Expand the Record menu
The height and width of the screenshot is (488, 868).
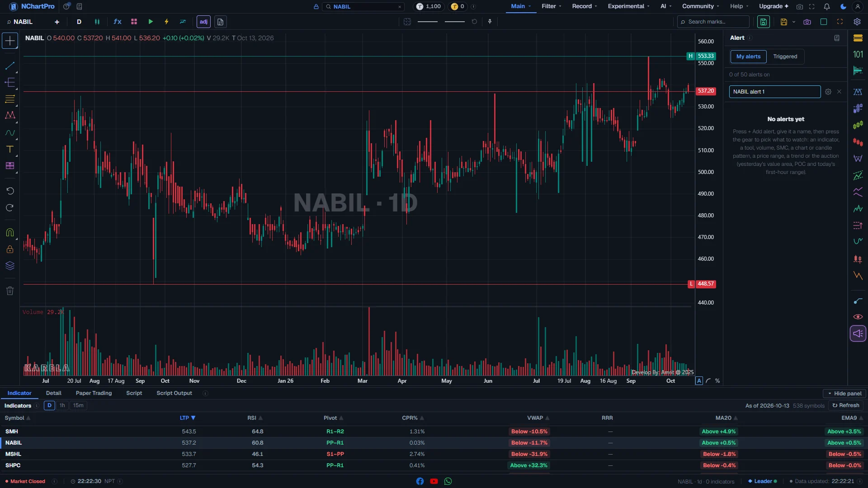point(585,6)
